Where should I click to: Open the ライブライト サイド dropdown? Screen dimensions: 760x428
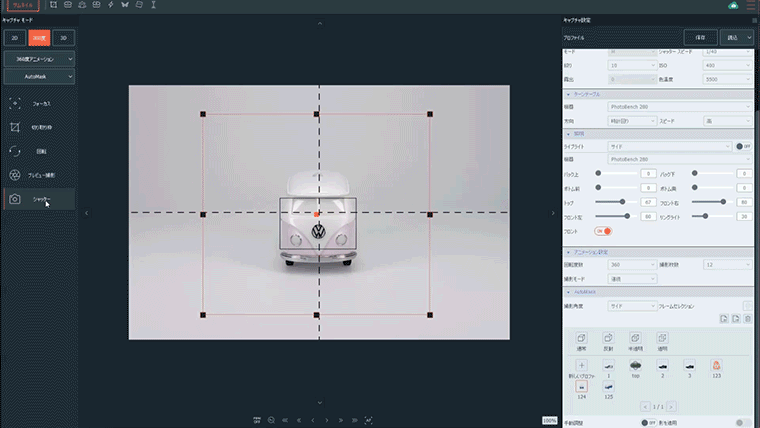(669, 146)
